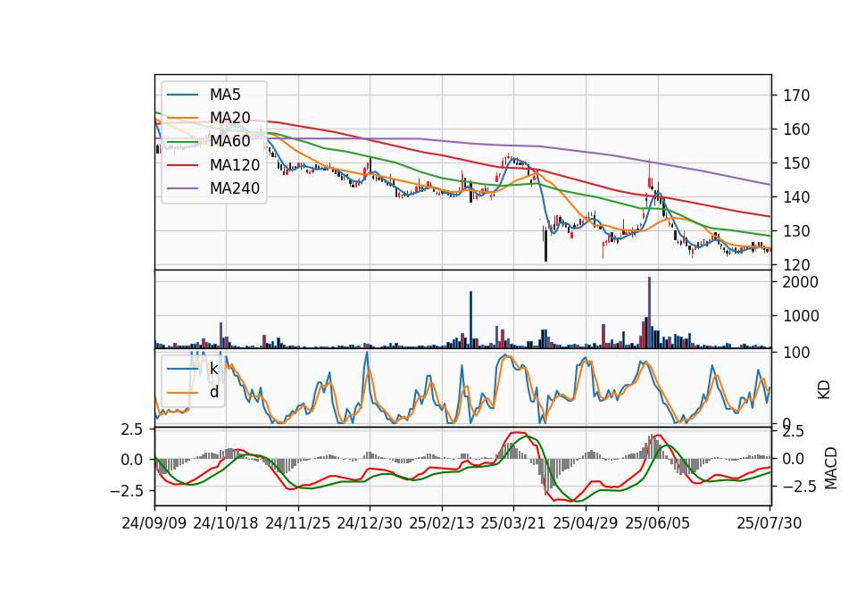This screenshot has width=857, height=616.
Task: Click the 160 price axis label
Action: (x=796, y=129)
